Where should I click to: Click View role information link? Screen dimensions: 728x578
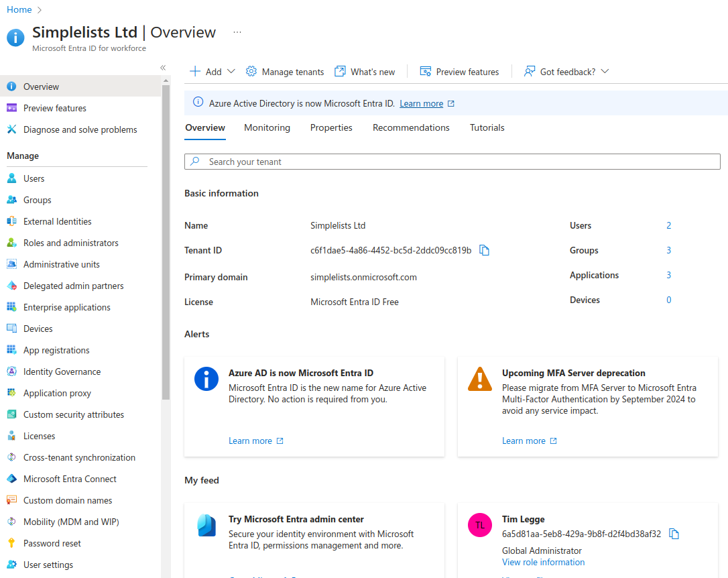543,562
